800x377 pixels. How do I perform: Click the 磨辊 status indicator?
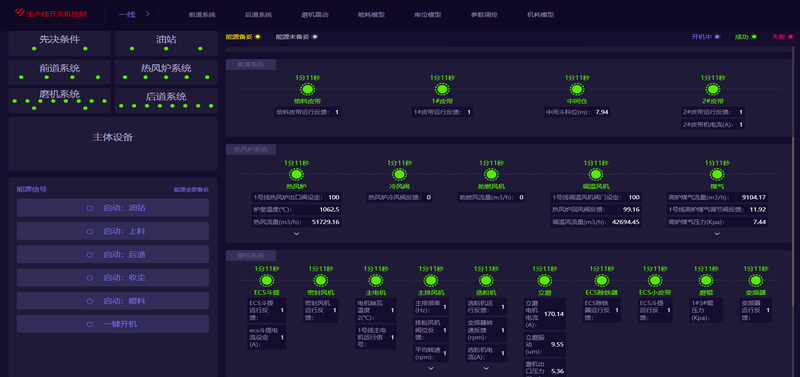[706, 280]
